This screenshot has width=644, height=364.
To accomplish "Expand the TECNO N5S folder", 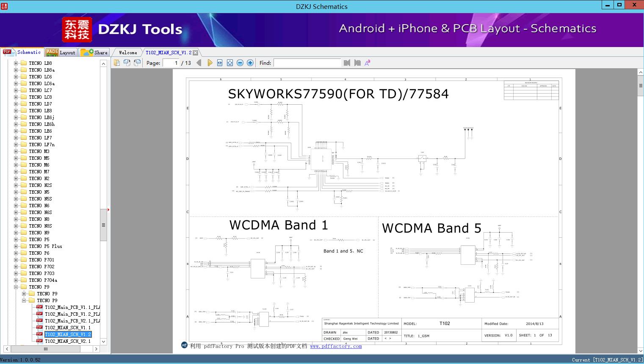I will pyautogui.click(x=16, y=199).
